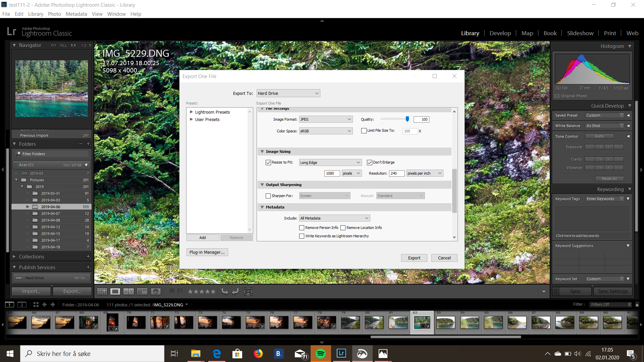
Task: Click the Develop module icon
Action: [500, 33]
